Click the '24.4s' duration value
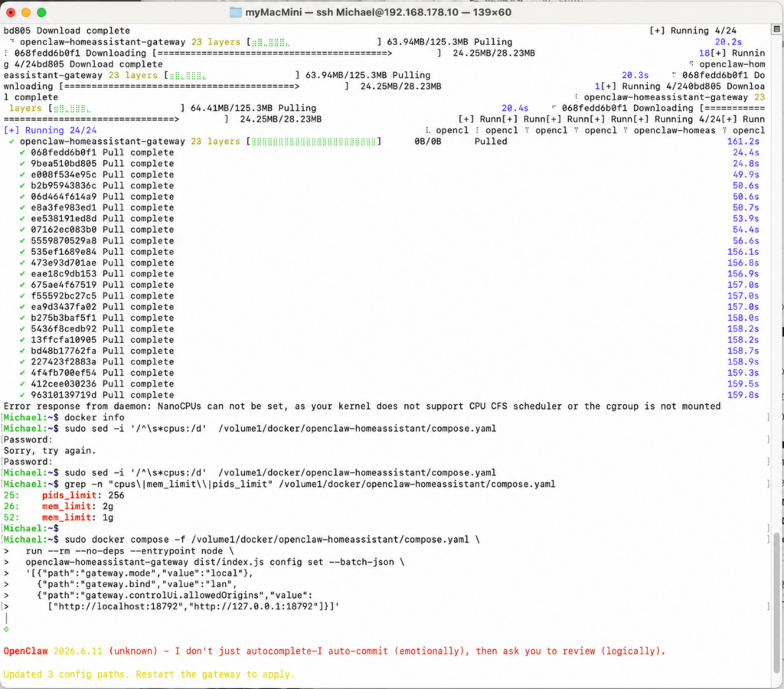784x689 pixels. point(746,152)
